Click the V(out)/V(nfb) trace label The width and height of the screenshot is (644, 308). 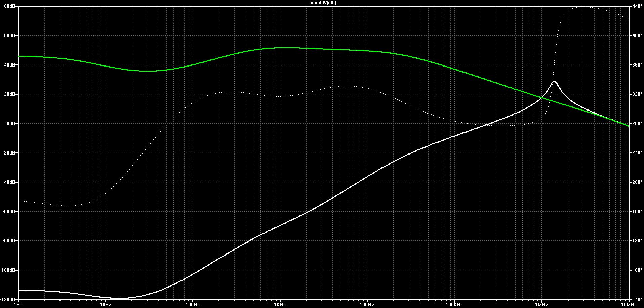323,3
